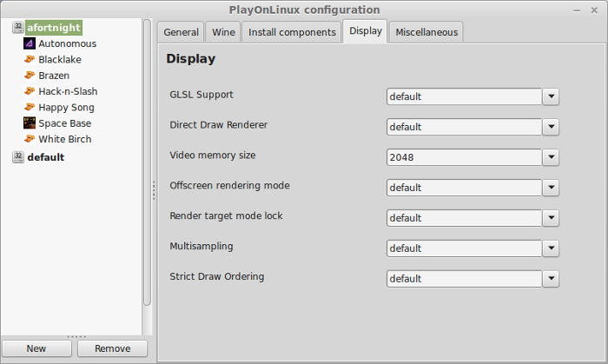
Task: Click the Strict Draw Ordering value field
Action: coord(464,278)
